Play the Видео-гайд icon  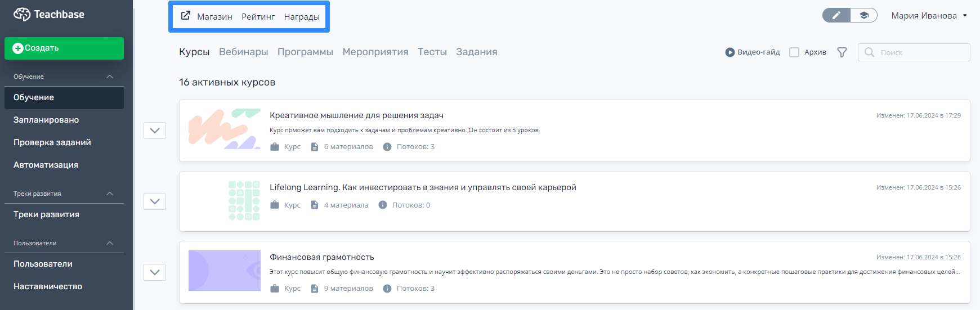730,52
